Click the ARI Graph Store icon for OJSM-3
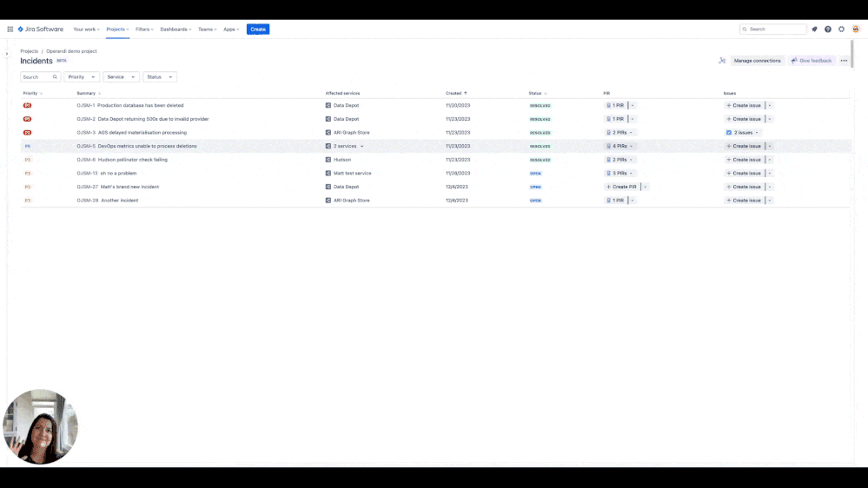 328,133
